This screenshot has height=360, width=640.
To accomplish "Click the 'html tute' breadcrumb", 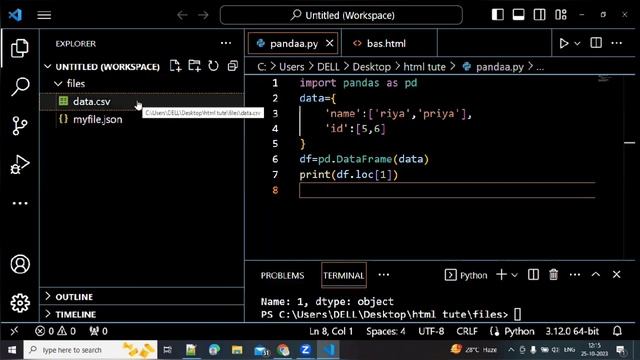I will point(424,67).
